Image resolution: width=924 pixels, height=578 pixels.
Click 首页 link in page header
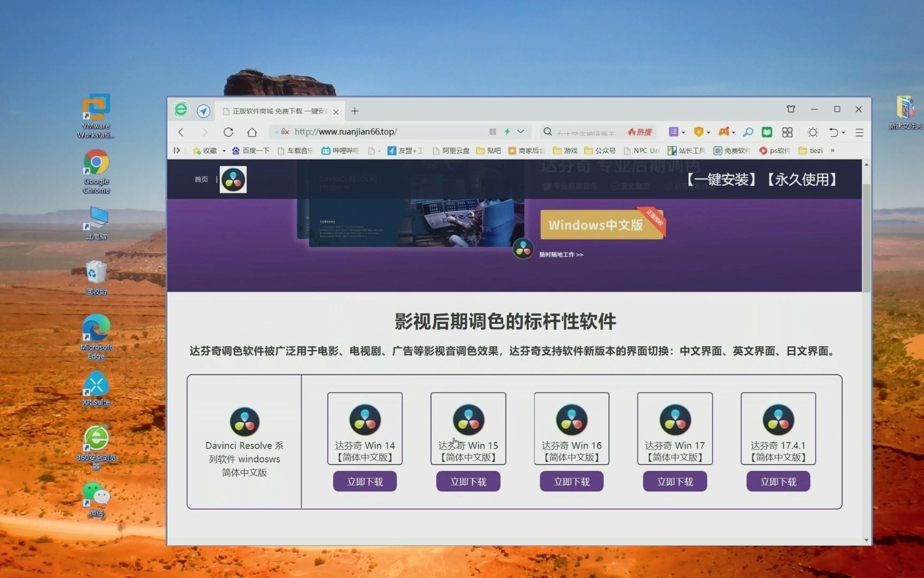click(201, 179)
